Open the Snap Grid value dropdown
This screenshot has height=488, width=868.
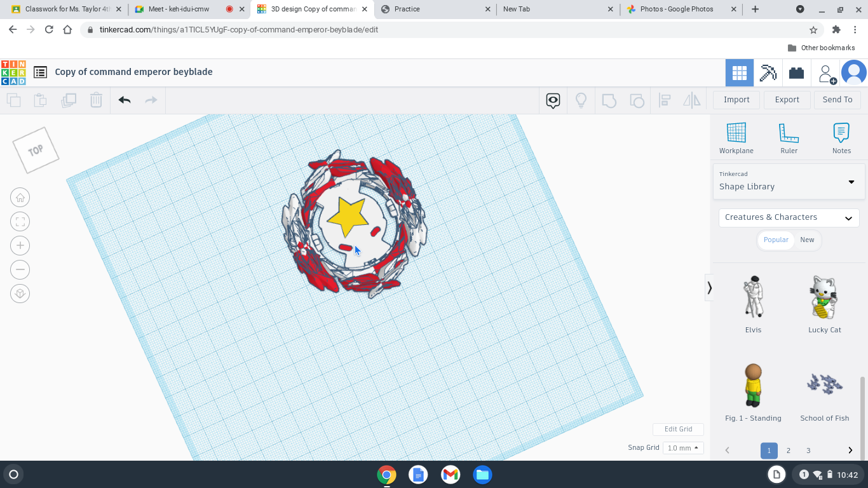click(683, 447)
